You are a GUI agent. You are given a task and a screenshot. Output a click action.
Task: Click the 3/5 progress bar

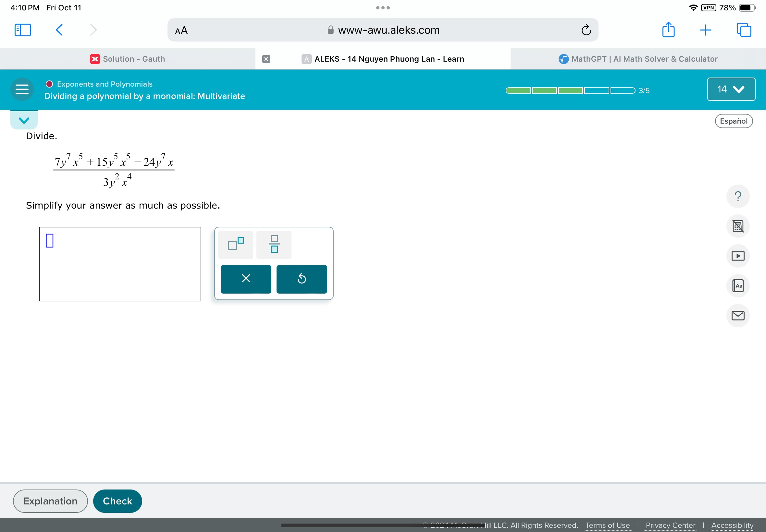click(570, 91)
